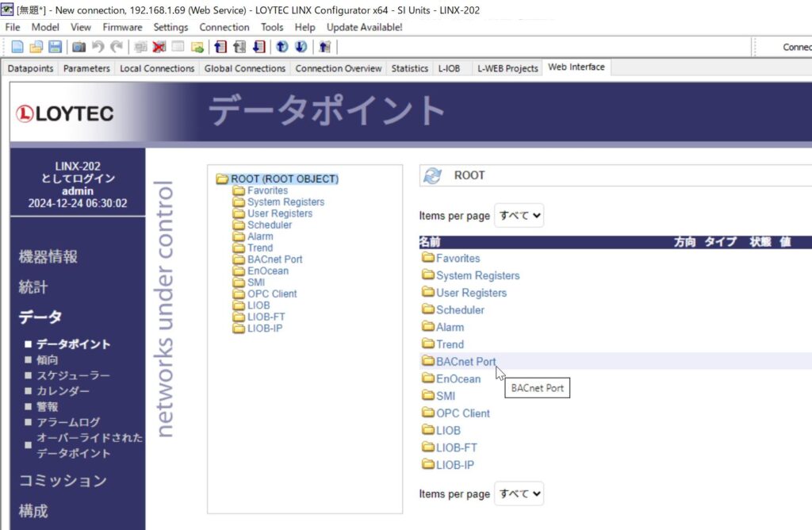The image size is (812, 530).
Task: Open the Connection menu
Action: click(224, 26)
